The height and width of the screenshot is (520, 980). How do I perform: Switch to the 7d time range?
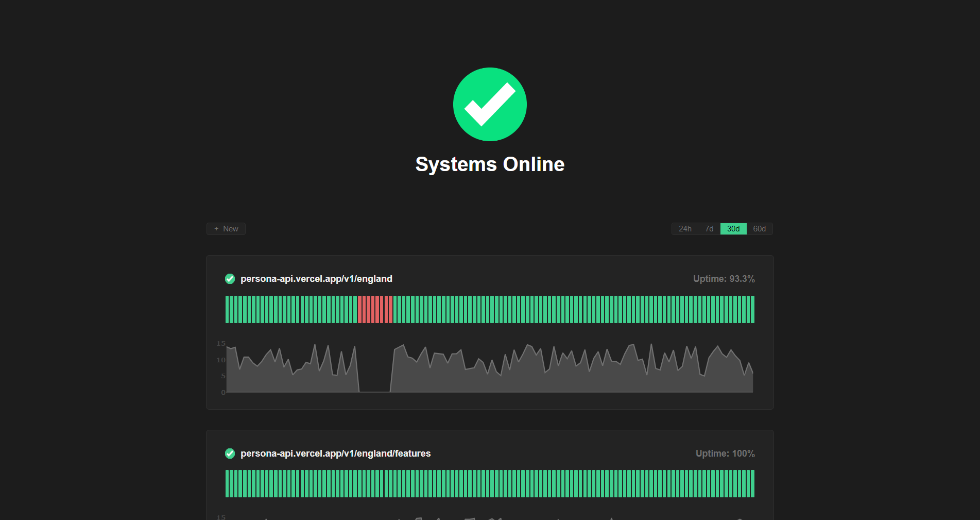coord(709,229)
